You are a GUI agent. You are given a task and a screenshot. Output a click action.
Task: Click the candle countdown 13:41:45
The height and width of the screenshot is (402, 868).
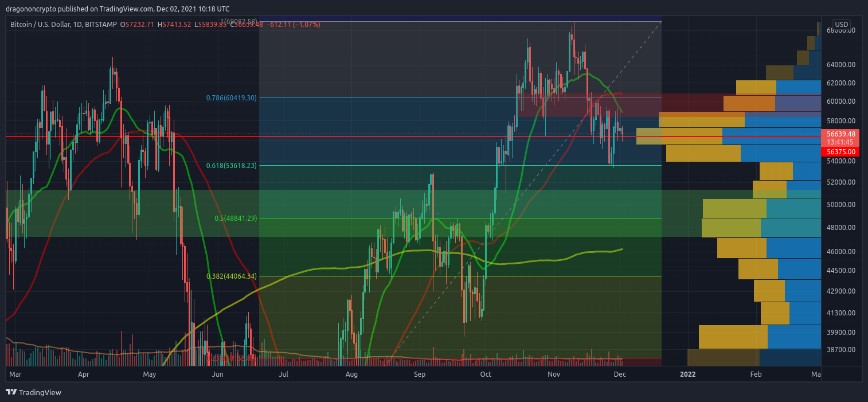click(841, 142)
